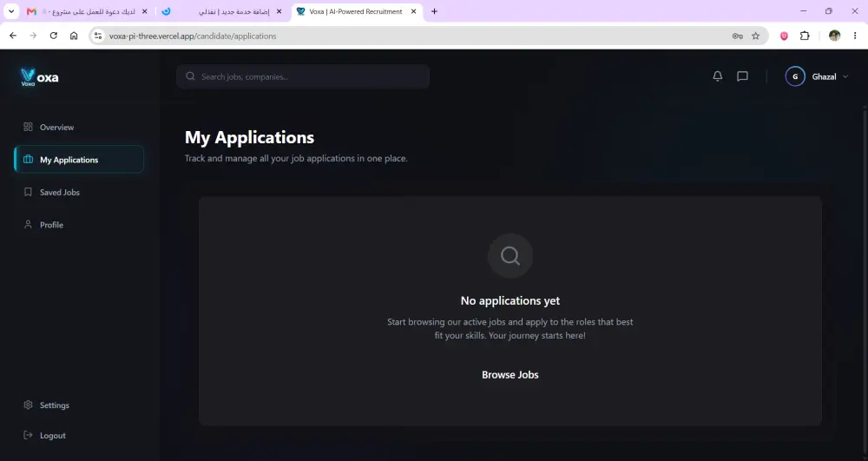Click the Overview grid icon
The image size is (868, 461).
[x=29, y=127]
